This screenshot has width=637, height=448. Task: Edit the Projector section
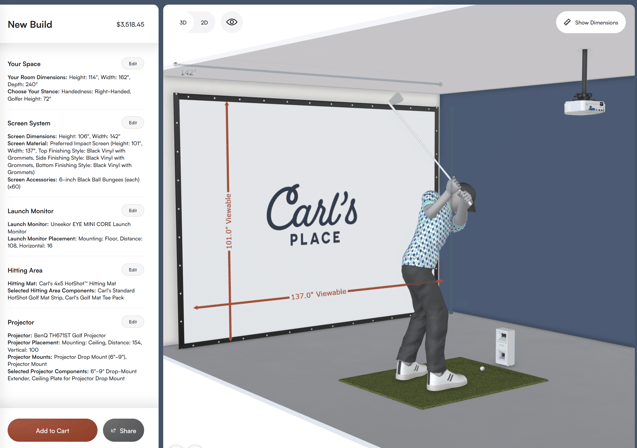pyautogui.click(x=133, y=322)
